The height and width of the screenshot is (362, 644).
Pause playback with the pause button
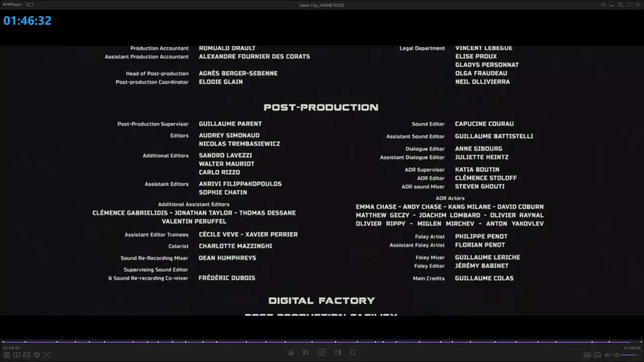point(322,352)
